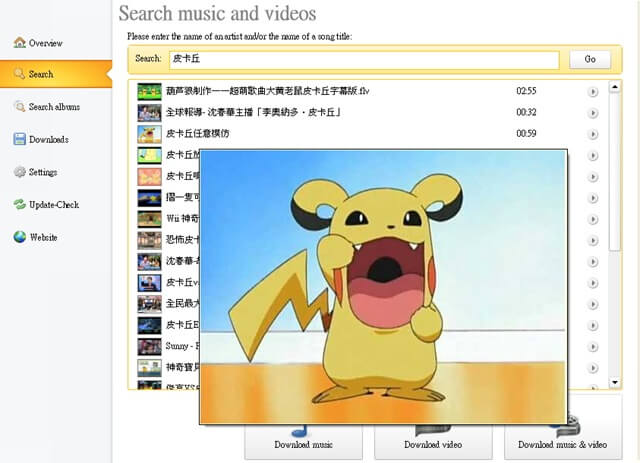Select thumbnail of first green video result
The height and width of the screenshot is (463, 640).
[149, 91]
